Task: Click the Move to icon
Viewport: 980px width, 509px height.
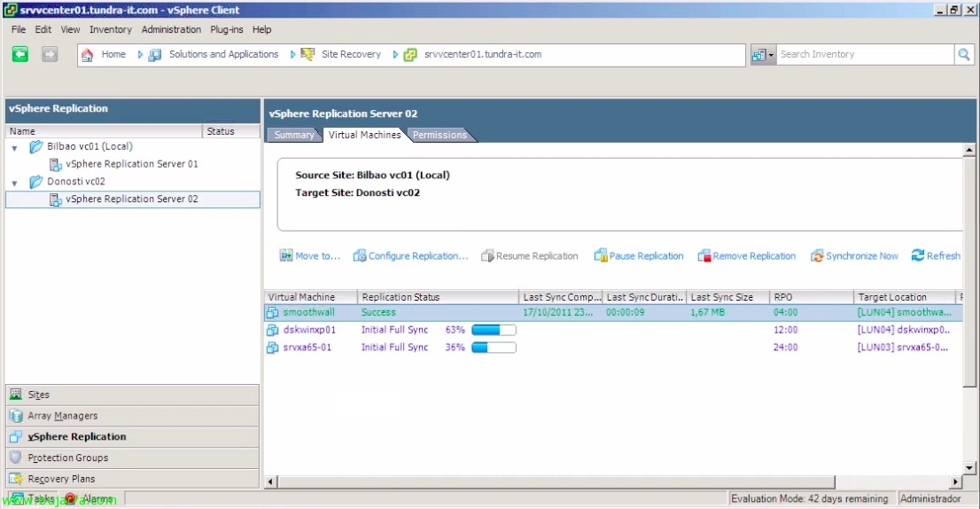Action: (x=285, y=255)
